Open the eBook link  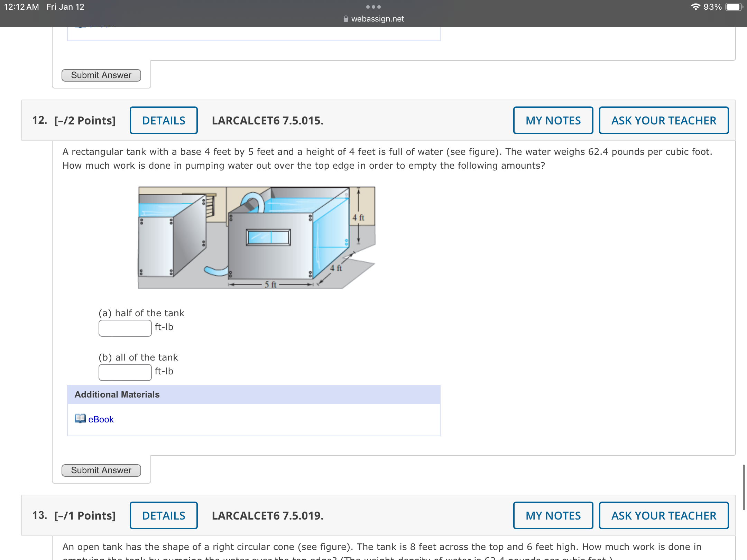pos(101,419)
